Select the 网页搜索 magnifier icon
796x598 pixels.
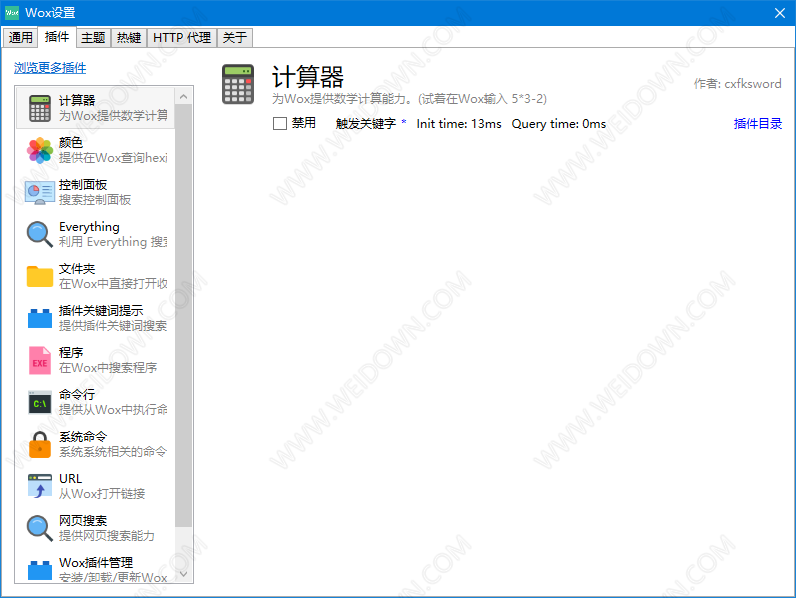point(40,528)
